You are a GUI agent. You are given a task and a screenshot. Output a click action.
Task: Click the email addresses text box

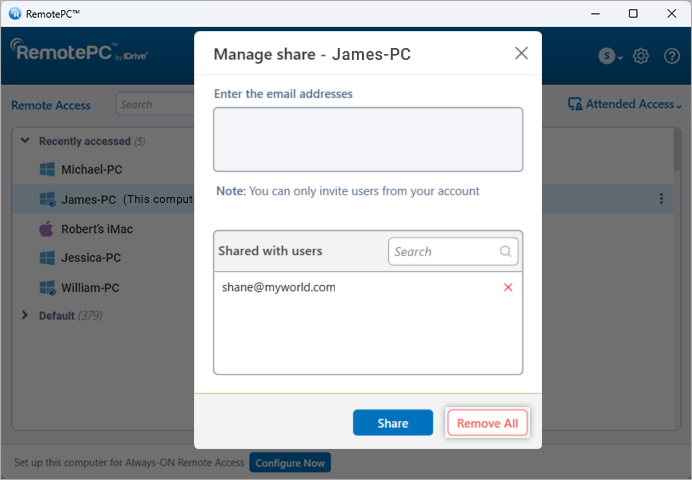tap(368, 139)
